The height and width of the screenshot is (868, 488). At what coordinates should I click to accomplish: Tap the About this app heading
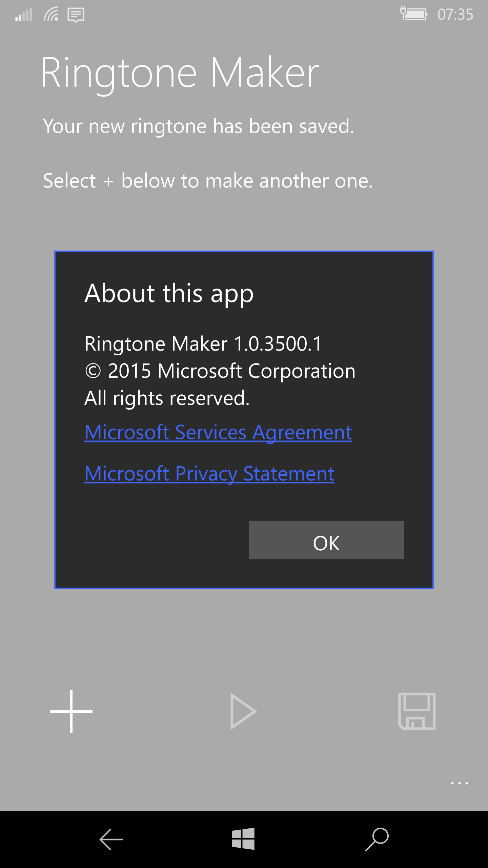coord(169,293)
